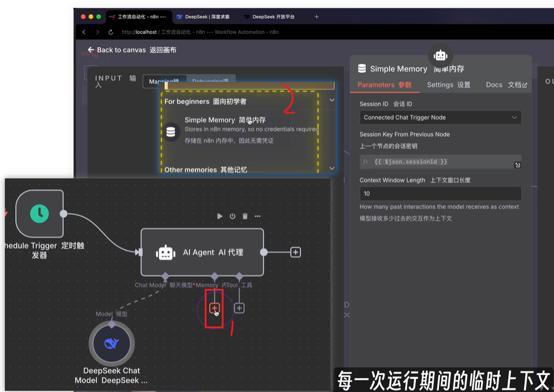
Task: Click the DeepSeek Chat Model whale node
Action: 112,343
